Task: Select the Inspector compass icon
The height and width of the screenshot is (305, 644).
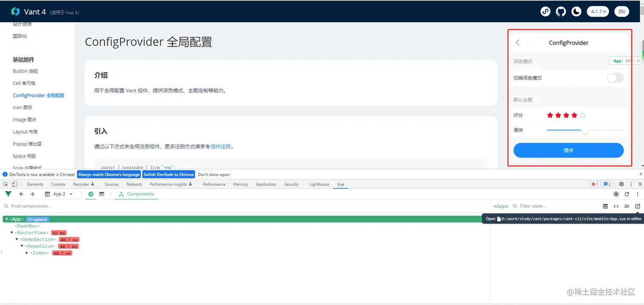Action: click(90, 194)
